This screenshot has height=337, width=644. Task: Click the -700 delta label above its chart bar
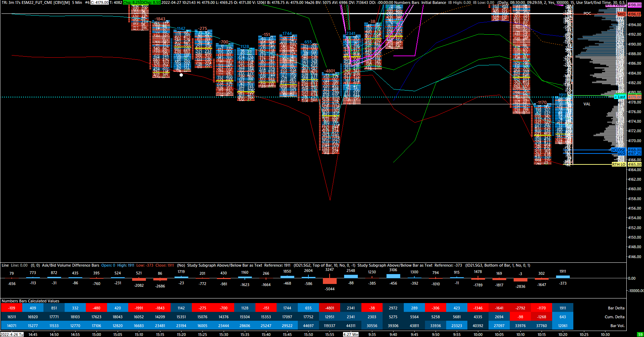coord(224,42)
